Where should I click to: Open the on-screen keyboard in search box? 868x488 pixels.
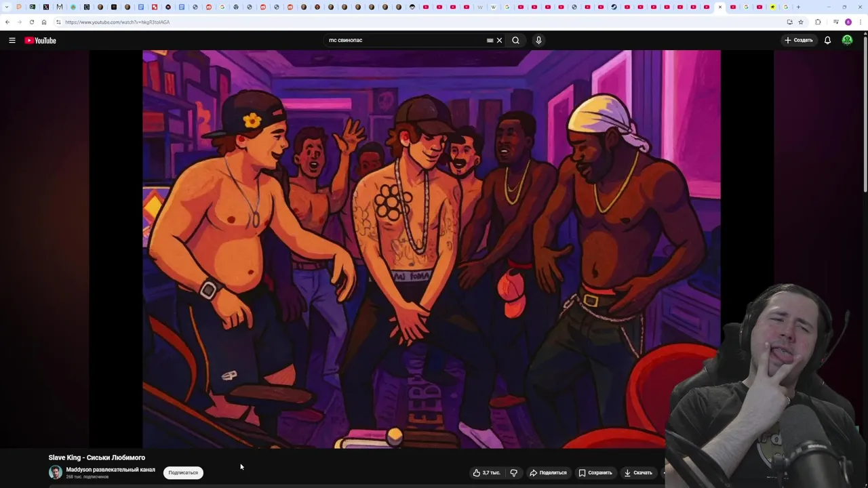[x=490, y=40]
